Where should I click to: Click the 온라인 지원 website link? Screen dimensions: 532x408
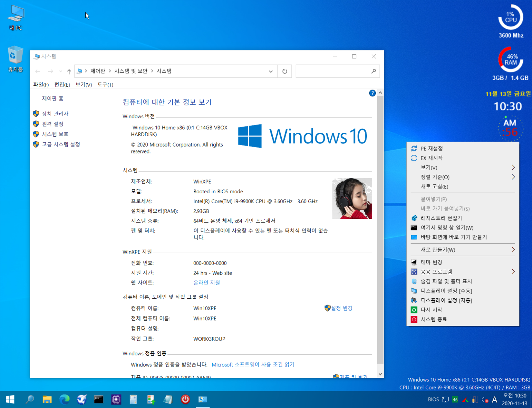206,282
